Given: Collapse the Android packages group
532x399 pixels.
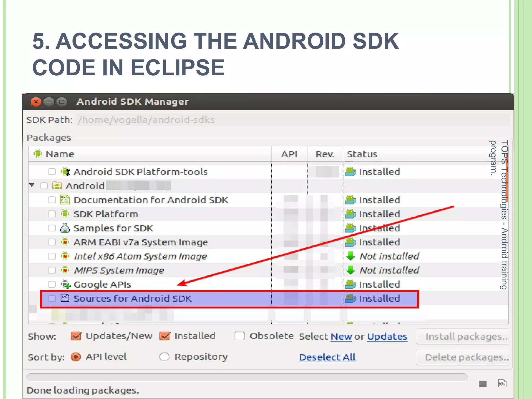Looking at the screenshot, I should point(32,185).
